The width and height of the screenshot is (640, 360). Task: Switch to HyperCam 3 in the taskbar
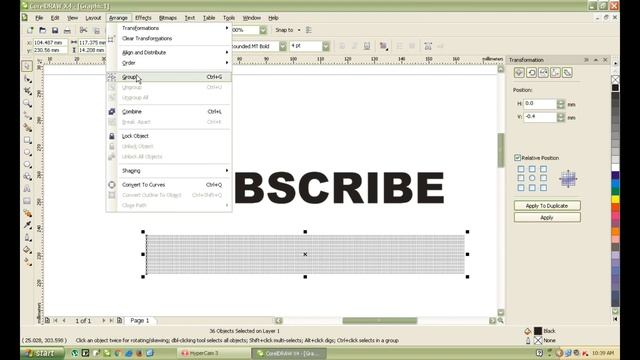click(x=213, y=353)
